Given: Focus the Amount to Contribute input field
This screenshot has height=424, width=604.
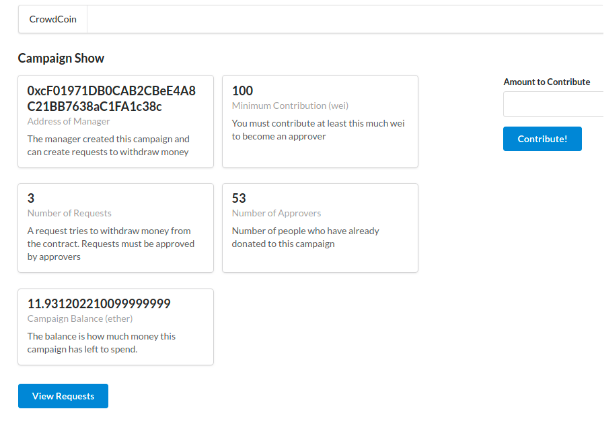Looking at the screenshot, I should (x=553, y=104).
